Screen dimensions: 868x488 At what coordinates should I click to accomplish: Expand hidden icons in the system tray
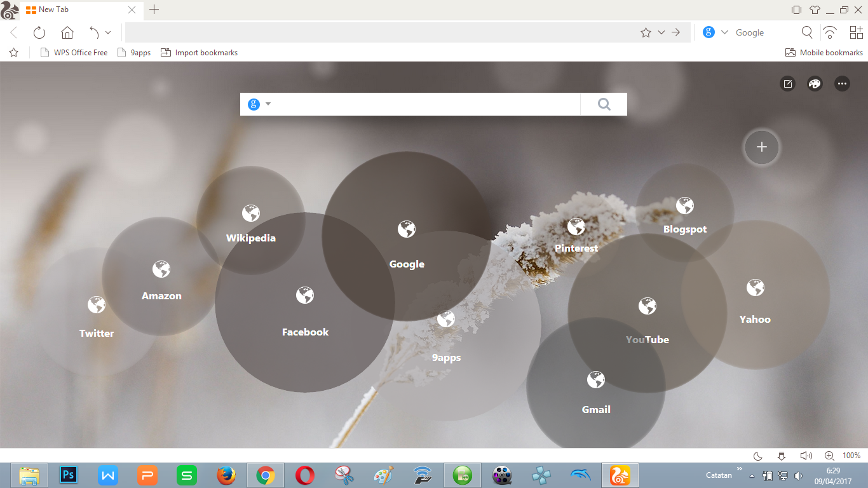(750, 475)
